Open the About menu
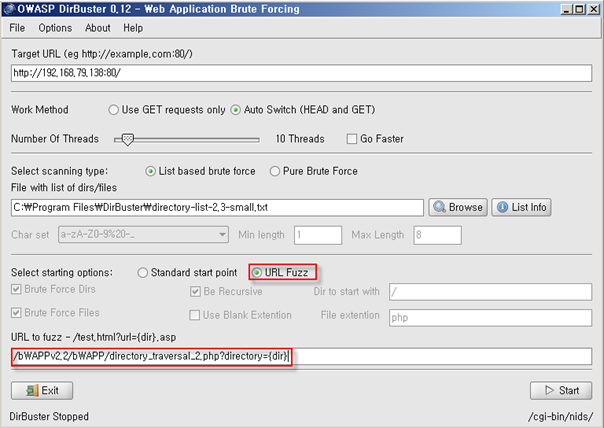 click(98, 28)
